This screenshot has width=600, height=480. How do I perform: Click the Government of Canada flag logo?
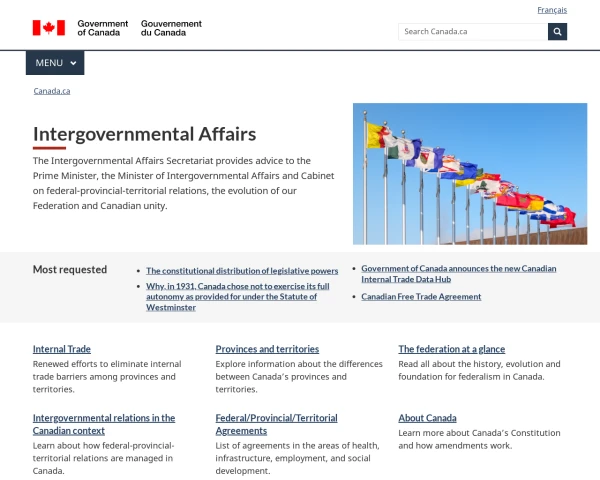coord(49,28)
